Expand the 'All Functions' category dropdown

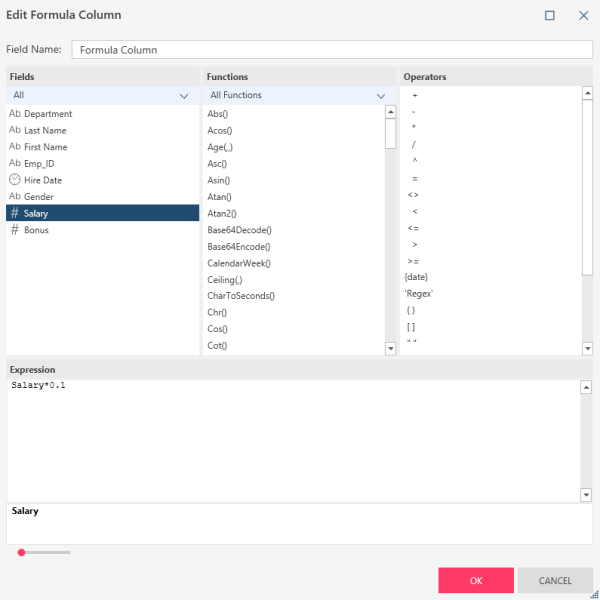(380, 96)
